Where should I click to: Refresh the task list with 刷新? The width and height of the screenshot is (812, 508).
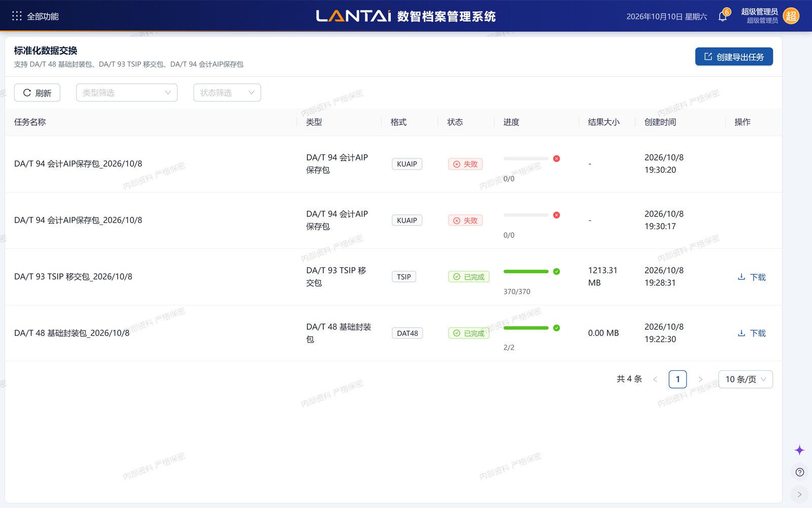pos(37,93)
